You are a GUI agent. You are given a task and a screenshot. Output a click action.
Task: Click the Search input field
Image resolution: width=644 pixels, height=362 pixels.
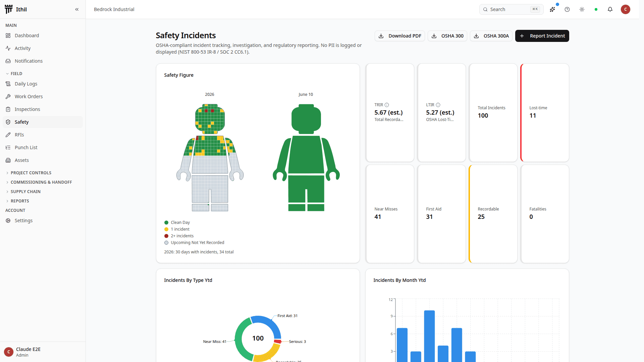(511, 9)
